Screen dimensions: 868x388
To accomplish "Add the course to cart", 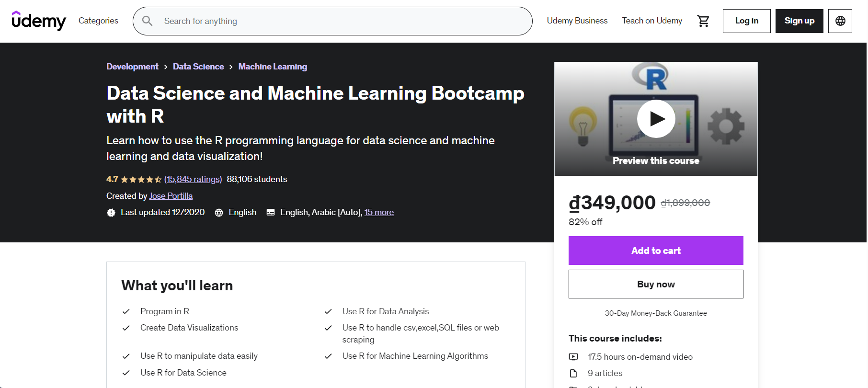I will click(656, 251).
